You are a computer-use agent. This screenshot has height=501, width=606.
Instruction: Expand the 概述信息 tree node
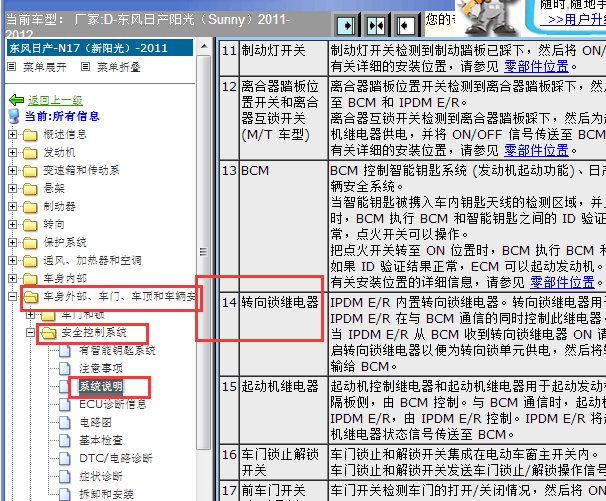[x=12, y=135]
